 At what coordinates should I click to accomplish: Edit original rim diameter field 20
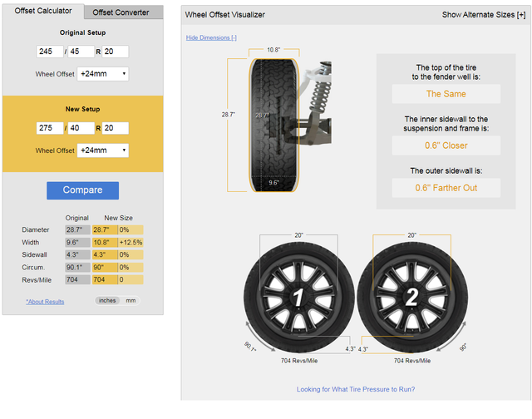point(116,52)
